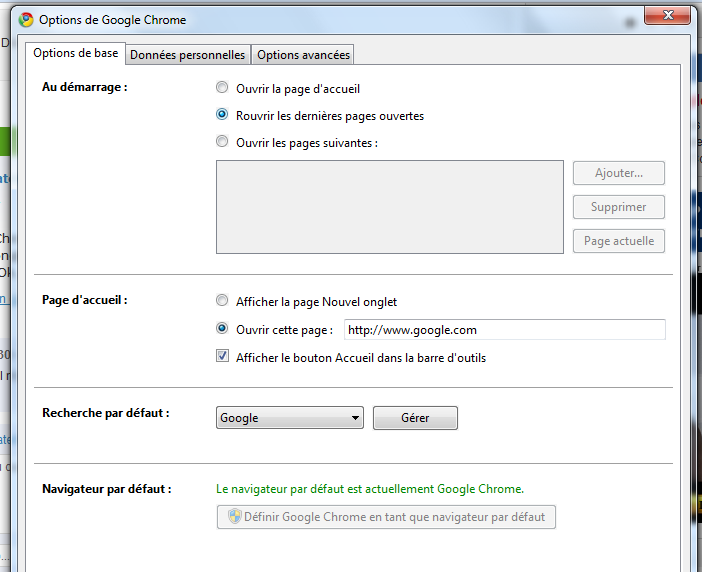Switch to 'Options de base' tab
Image resolution: width=702 pixels, height=572 pixels.
click(x=75, y=53)
